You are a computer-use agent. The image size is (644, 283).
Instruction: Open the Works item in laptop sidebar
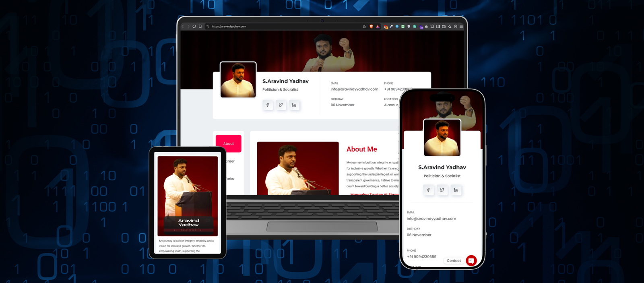coord(230,179)
